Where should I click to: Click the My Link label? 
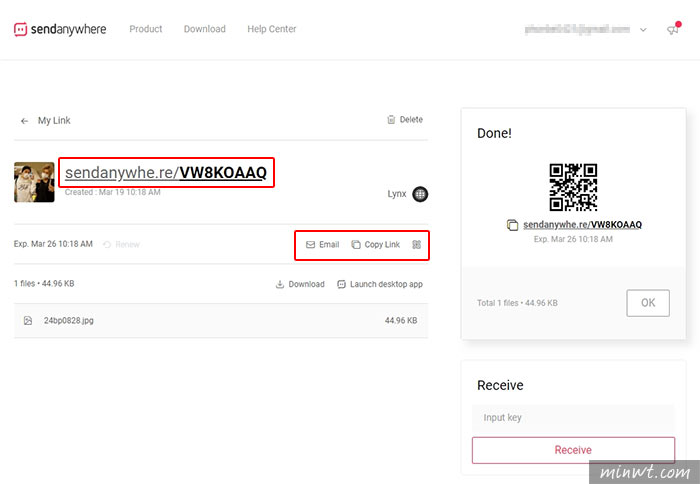(54, 121)
